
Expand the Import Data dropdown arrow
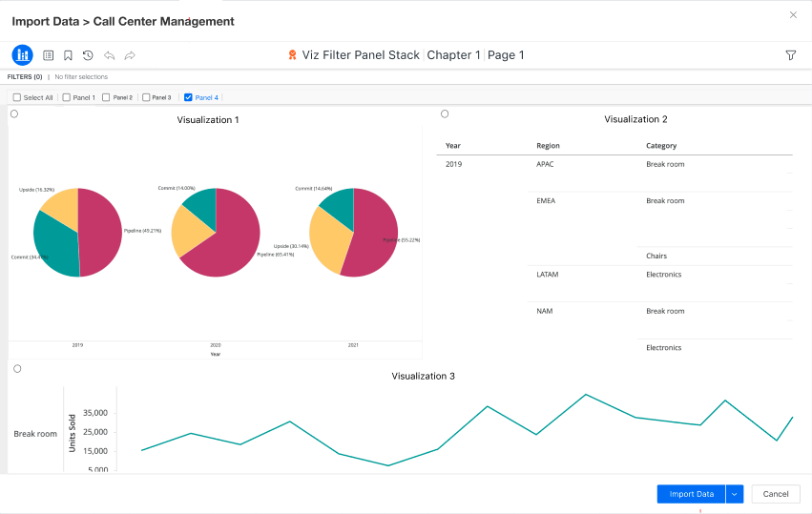[x=734, y=494]
